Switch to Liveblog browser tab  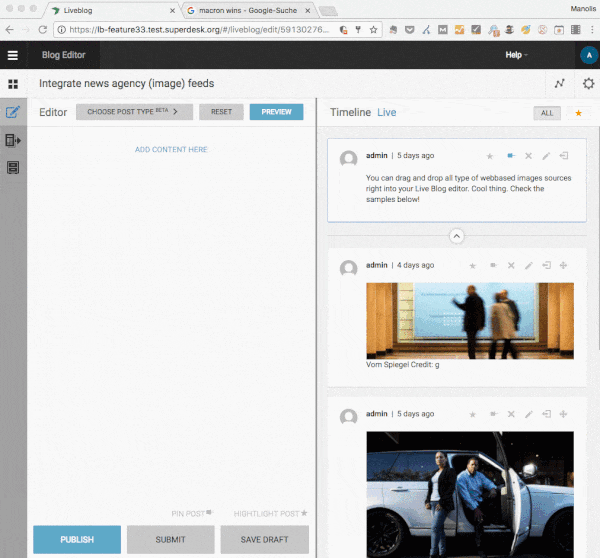[x=111, y=10]
